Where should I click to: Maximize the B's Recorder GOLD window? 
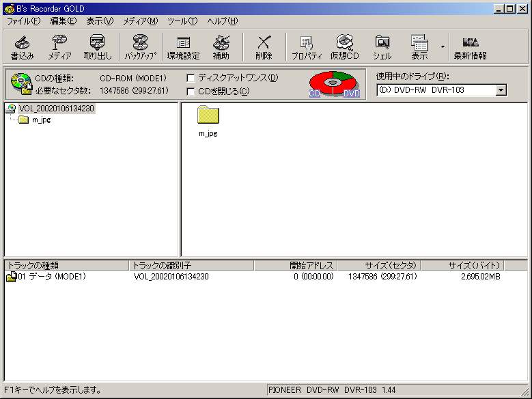point(509,9)
